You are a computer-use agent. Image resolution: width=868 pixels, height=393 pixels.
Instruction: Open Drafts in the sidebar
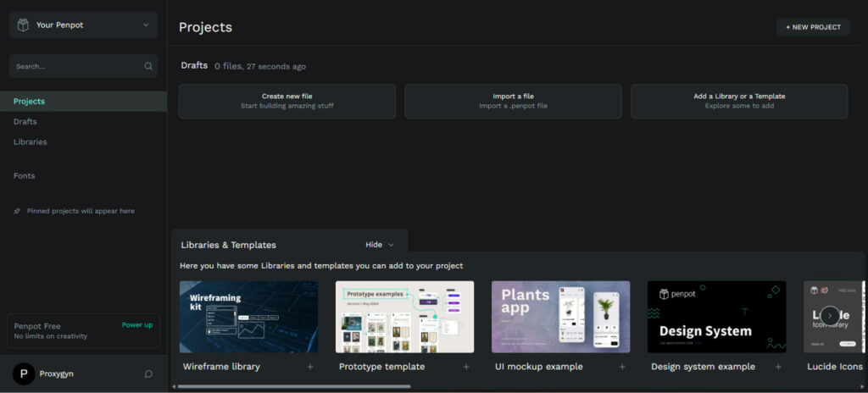[x=25, y=121]
